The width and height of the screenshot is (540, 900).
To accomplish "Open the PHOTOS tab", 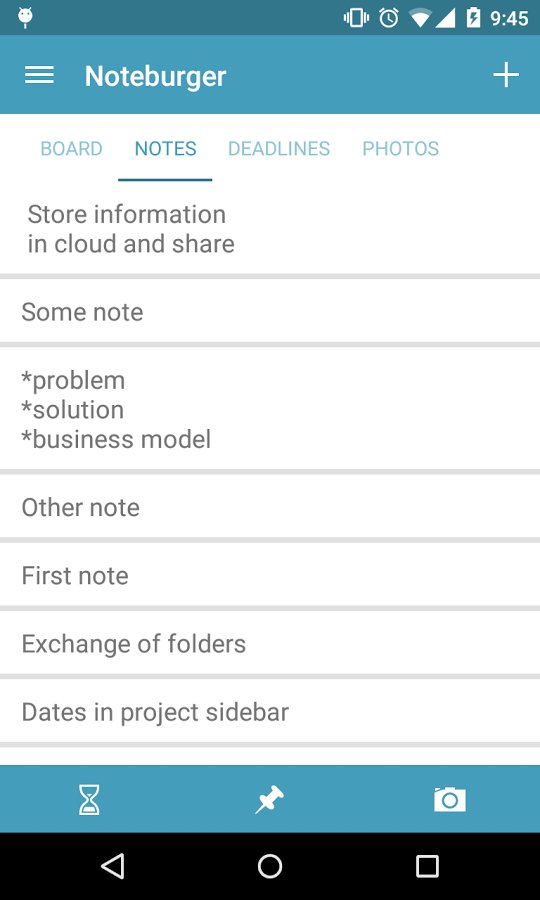I will (x=401, y=149).
